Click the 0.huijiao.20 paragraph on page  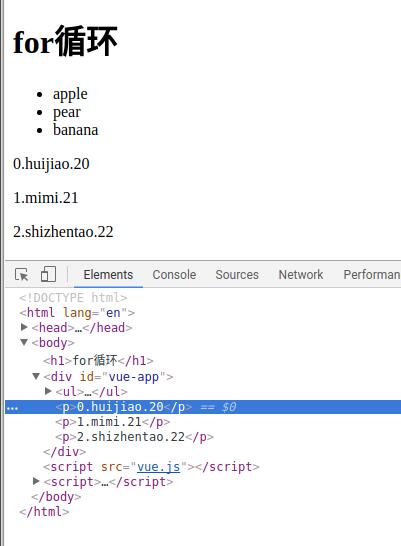51,164
